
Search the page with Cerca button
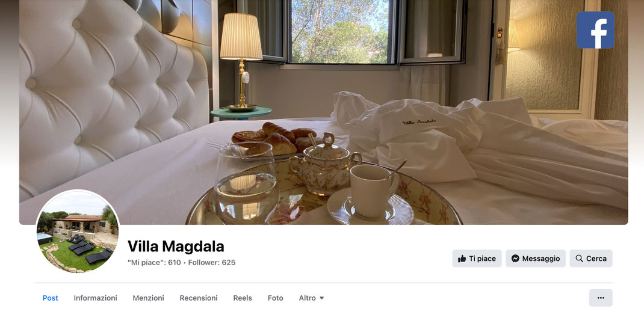591,259
